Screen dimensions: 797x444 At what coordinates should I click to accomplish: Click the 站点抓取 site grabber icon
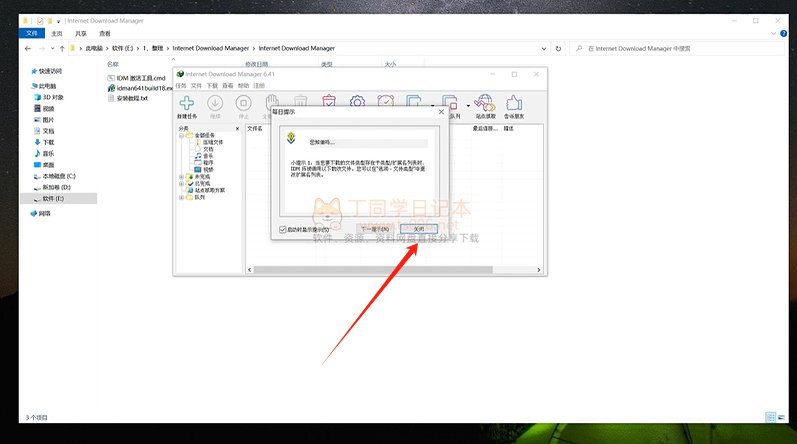pyautogui.click(x=486, y=104)
